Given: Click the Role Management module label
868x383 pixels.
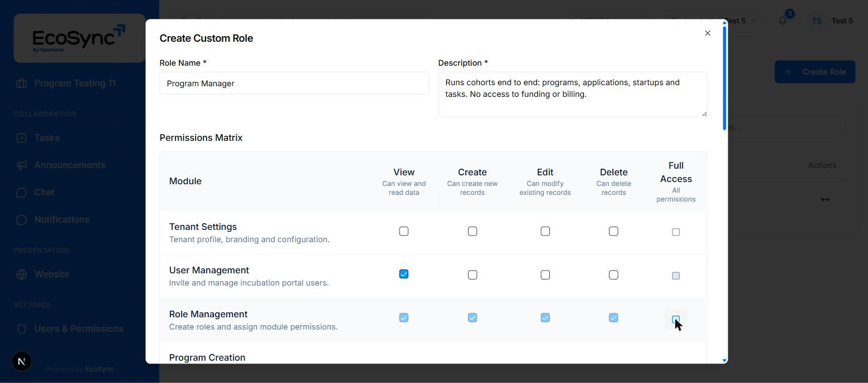Looking at the screenshot, I should (x=208, y=314).
